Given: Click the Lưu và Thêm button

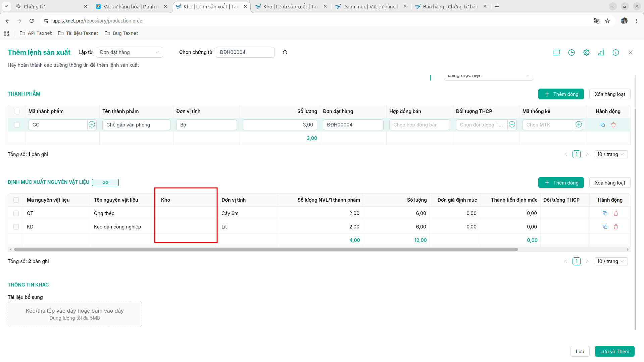Looking at the screenshot, I should click(614, 351).
